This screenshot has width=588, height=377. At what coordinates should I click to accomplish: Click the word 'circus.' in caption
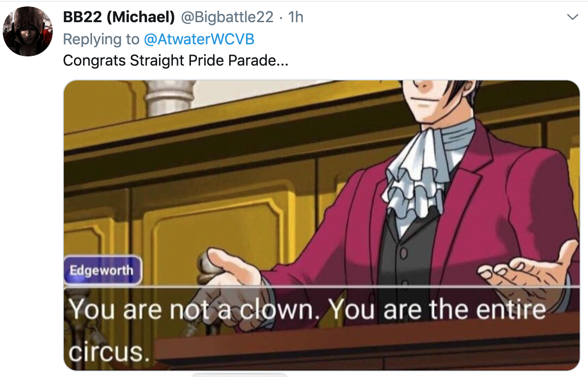pyautogui.click(x=109, y=352)
